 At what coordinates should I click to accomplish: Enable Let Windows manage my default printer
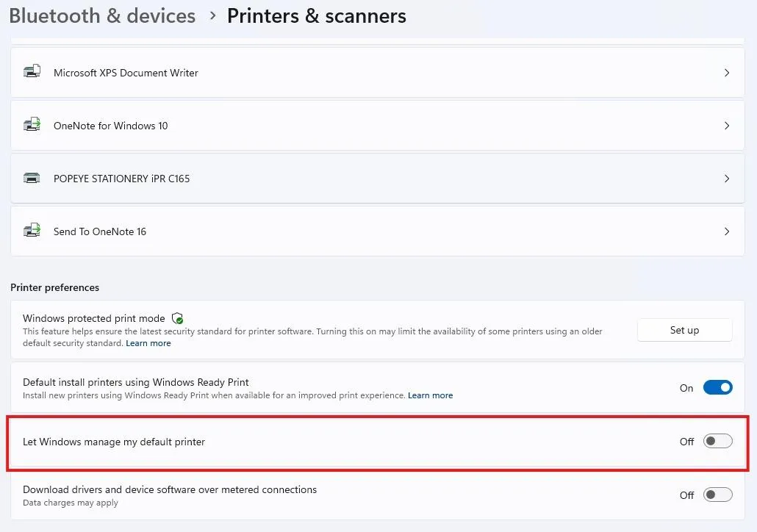point(717,441)
